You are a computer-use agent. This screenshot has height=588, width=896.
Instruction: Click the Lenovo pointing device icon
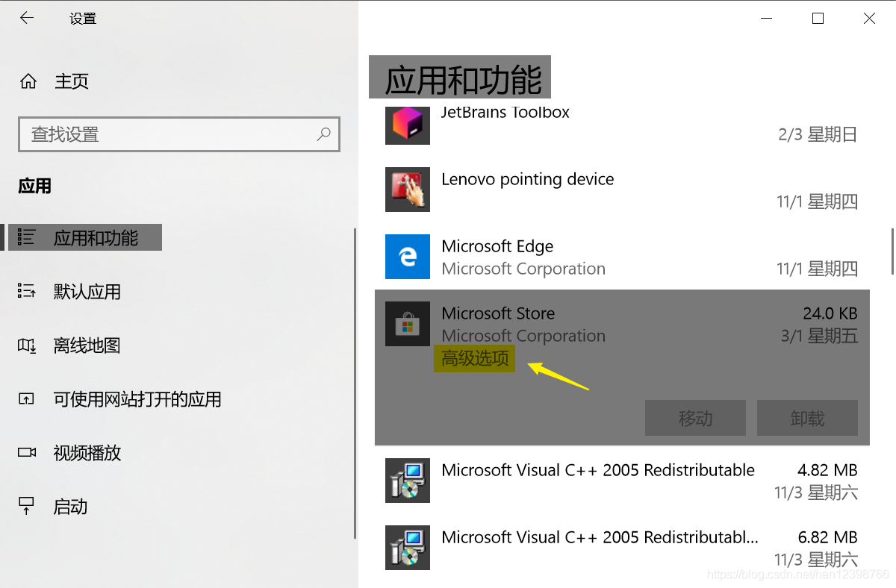click(x=407, y=190)
